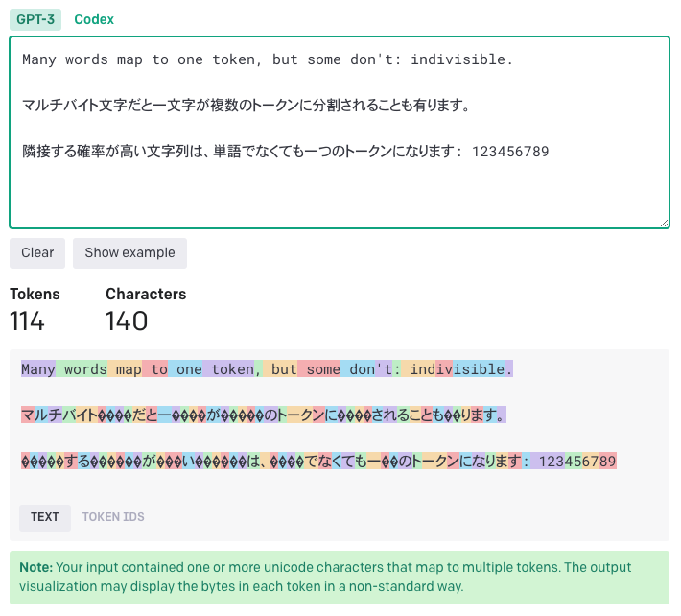This screenshot has width=681, height=616.
Task: Click the Characters count value 140
Action: [x=127, y=320]
